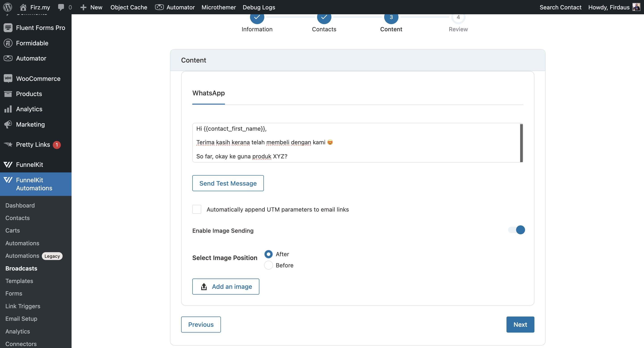Click the message box scrollbar
This screenshot has width=644, height=348.
[521, 143]
